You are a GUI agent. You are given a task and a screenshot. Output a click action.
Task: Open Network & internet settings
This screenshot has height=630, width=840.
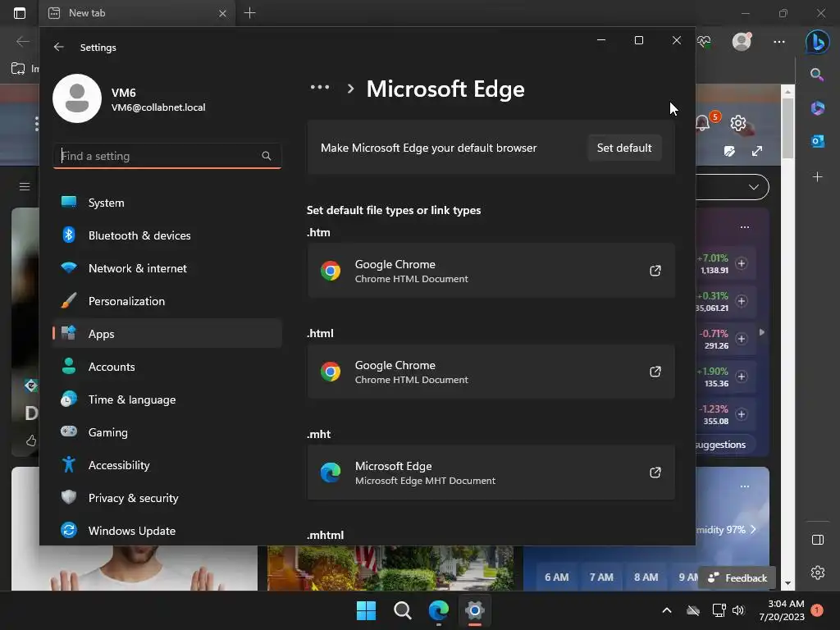click(167, 268)
